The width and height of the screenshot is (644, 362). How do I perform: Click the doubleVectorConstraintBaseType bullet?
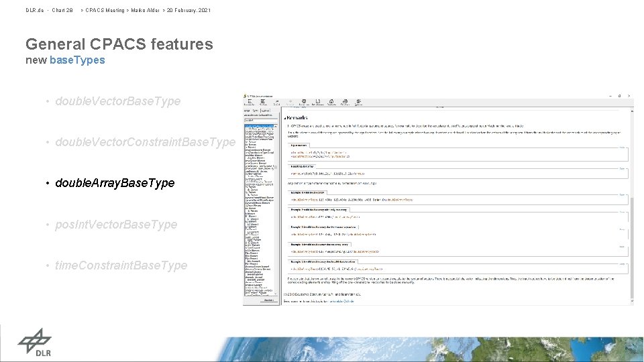(x=146, y=142)
